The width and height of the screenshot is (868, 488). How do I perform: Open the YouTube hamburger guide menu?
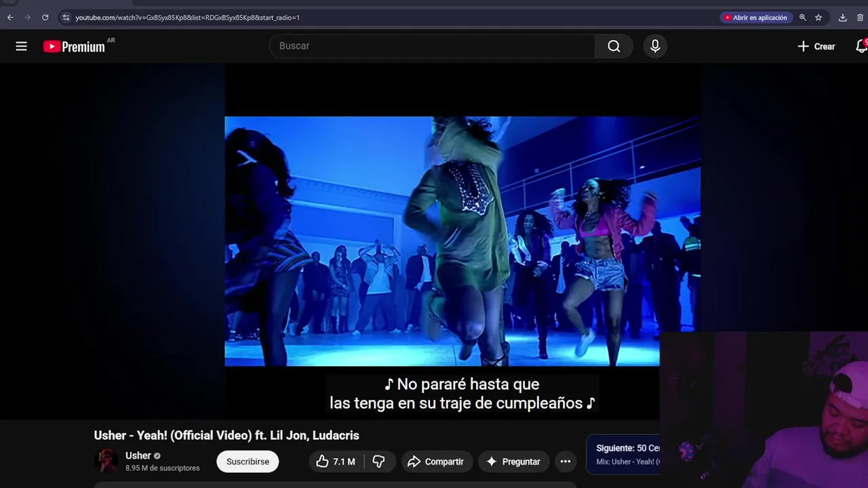tap(22, 46)
